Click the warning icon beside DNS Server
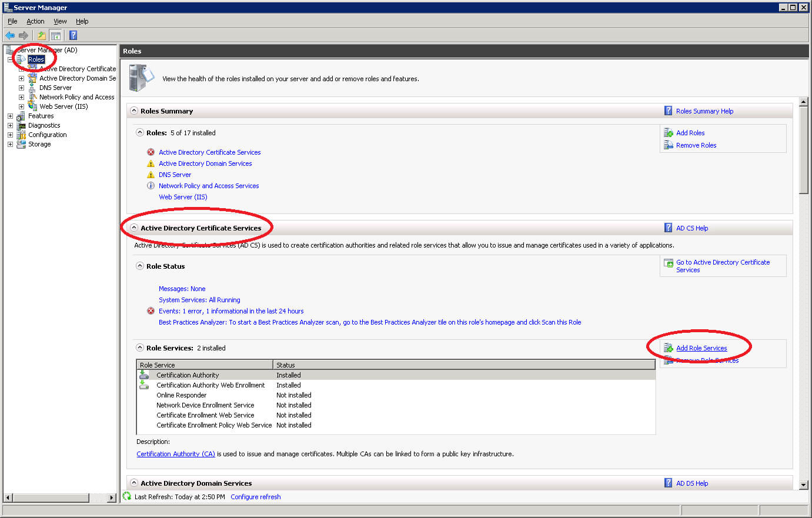This screenshot has height=518, width=812. pyautogui.click(x=151, y=175)
